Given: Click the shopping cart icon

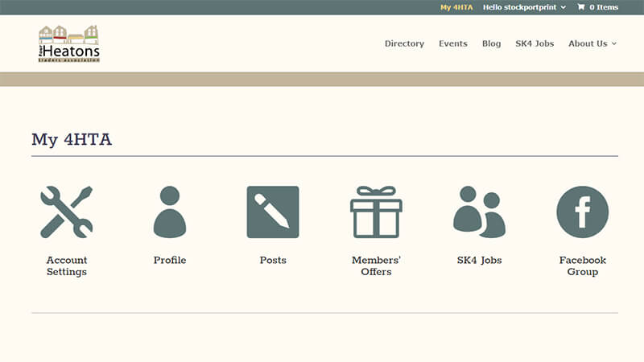Looking at the screenshot, I should click(x=580, y=7).
